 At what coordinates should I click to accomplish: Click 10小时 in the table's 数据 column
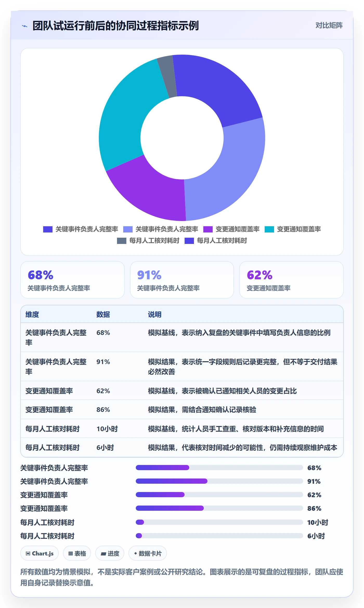click(107, 429)
